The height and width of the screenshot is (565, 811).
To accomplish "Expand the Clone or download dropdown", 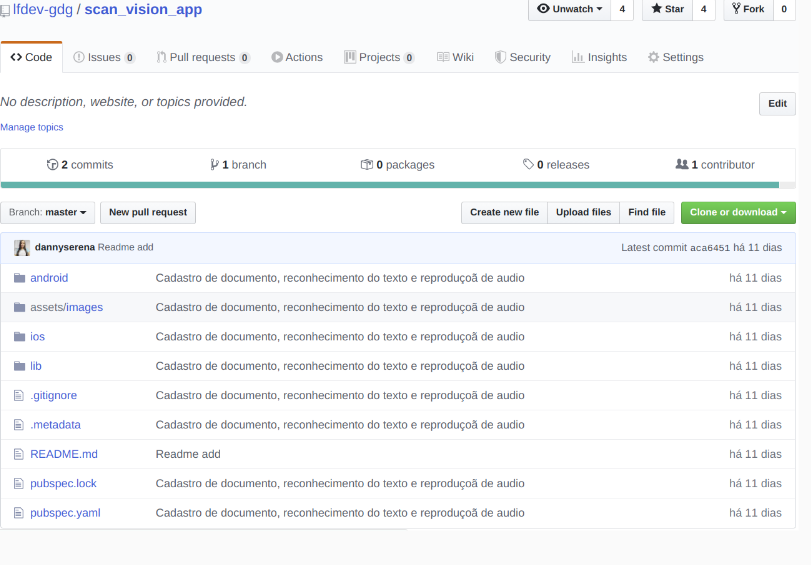I will [738, 213].
